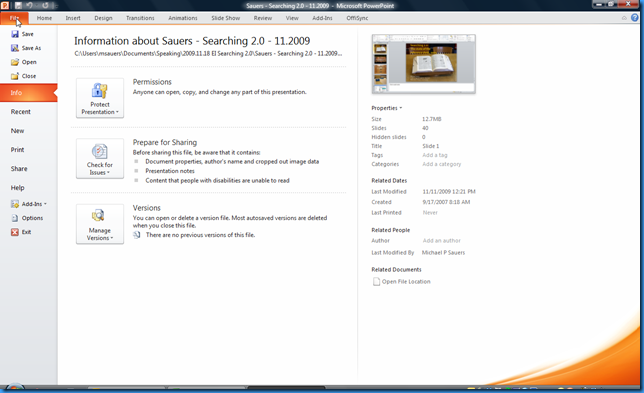This screenshot has height=393, width=644.
Task: Open the Add-Ins ribbon tab
Action: tap(322, 18)
